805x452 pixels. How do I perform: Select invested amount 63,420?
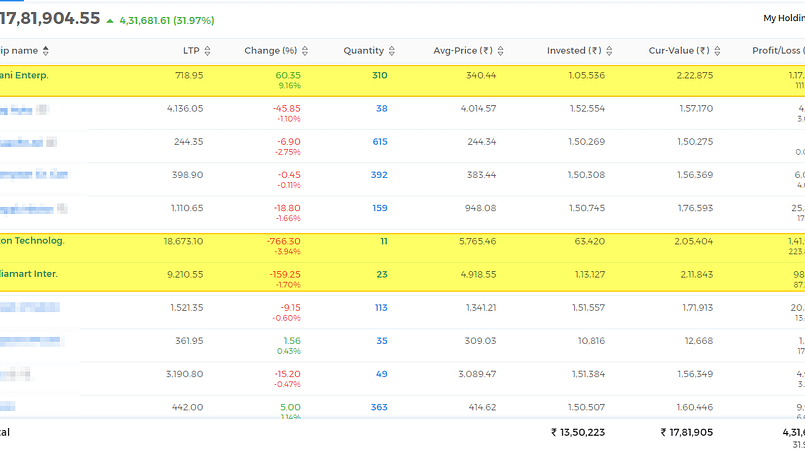(590, 241)
